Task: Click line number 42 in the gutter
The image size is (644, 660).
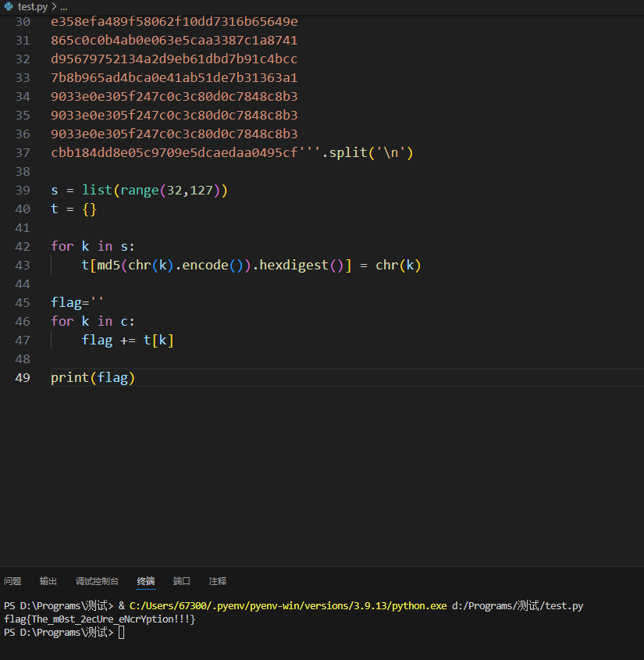Action: [x=22, y=246]
